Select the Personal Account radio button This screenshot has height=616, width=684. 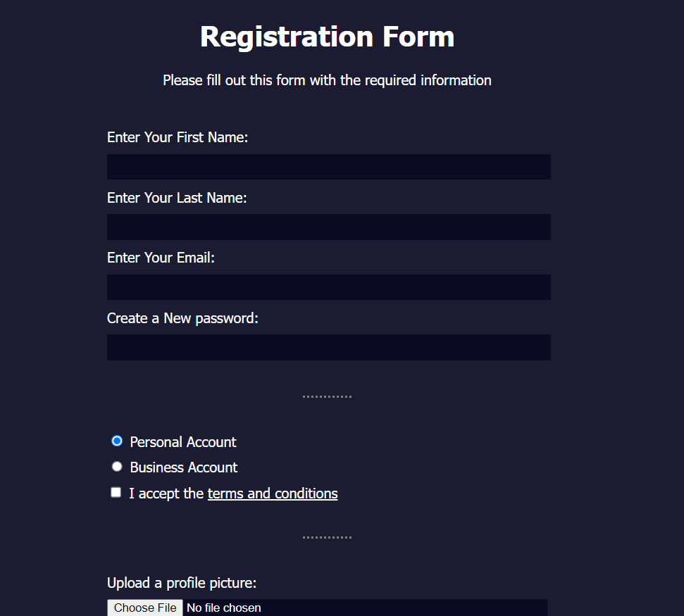click(x=116, y=440)
